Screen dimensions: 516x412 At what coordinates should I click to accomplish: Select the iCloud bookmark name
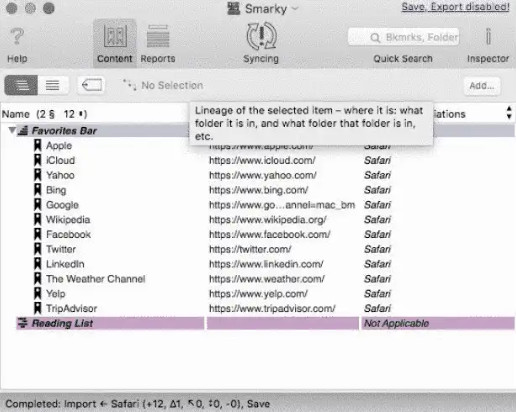click(60, 160)
